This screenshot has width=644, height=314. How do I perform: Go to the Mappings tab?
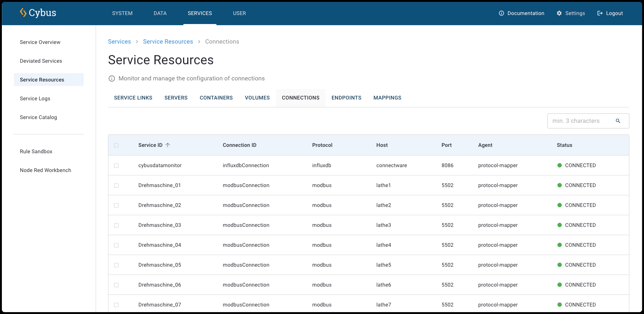click(x=387, y=98)
